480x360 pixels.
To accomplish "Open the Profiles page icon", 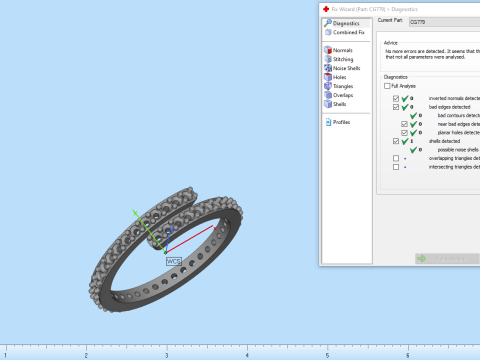I will (x=328, y=122).
